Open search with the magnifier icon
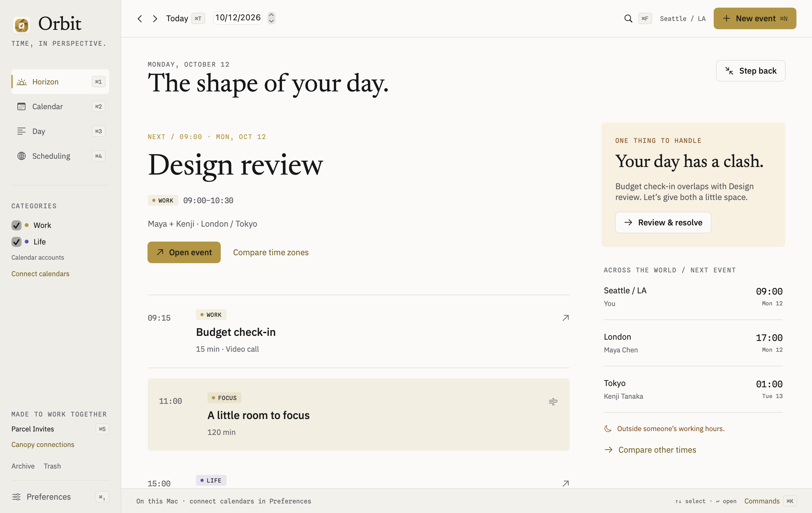812x513 pixels. click(x=628, y=18)
